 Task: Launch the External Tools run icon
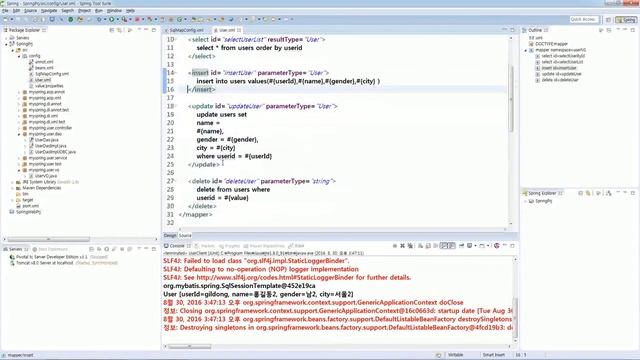click(x=124, y=19)
